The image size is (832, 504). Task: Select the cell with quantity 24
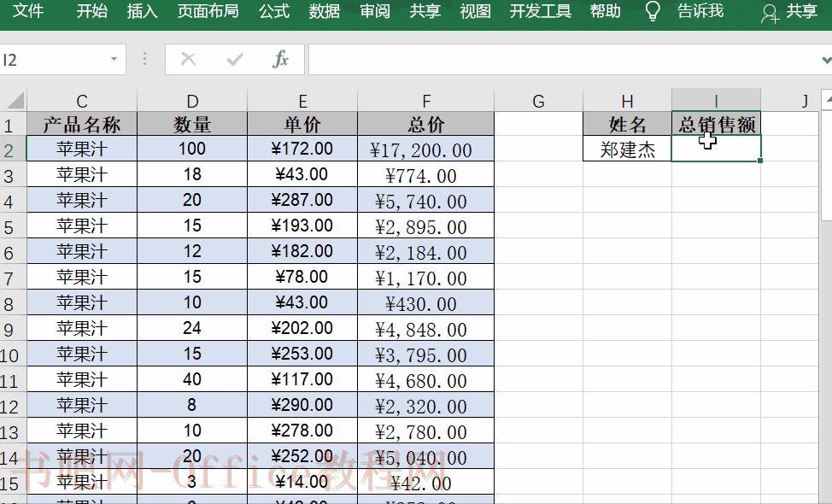pyautogui.click(x=192, y=328)
